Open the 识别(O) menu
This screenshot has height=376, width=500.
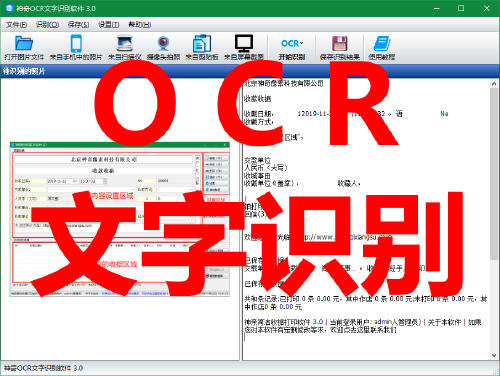pyautogui.click(x=47, y=25)
